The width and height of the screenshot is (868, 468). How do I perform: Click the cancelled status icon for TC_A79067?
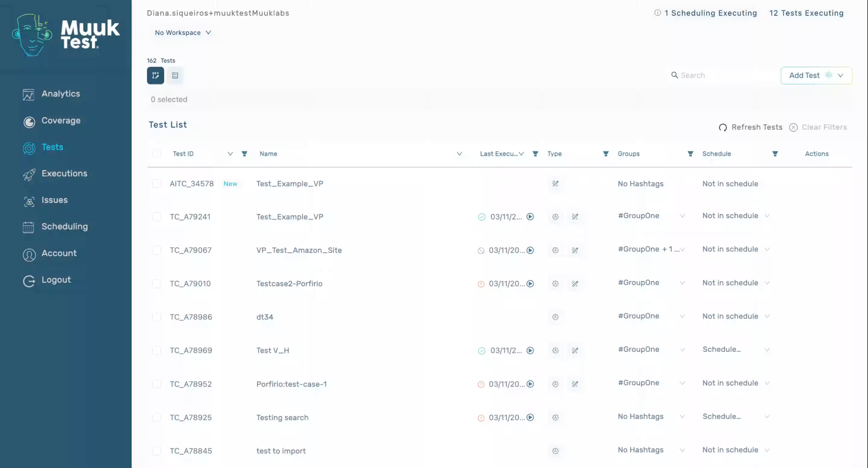tap(481, 251)
